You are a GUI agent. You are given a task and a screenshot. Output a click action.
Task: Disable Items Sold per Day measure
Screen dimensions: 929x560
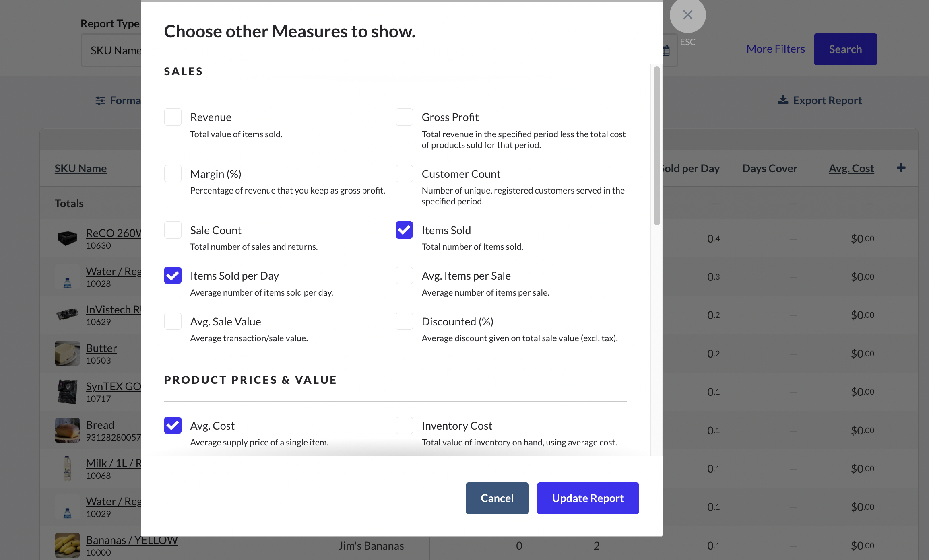click(x=173, y=276)
